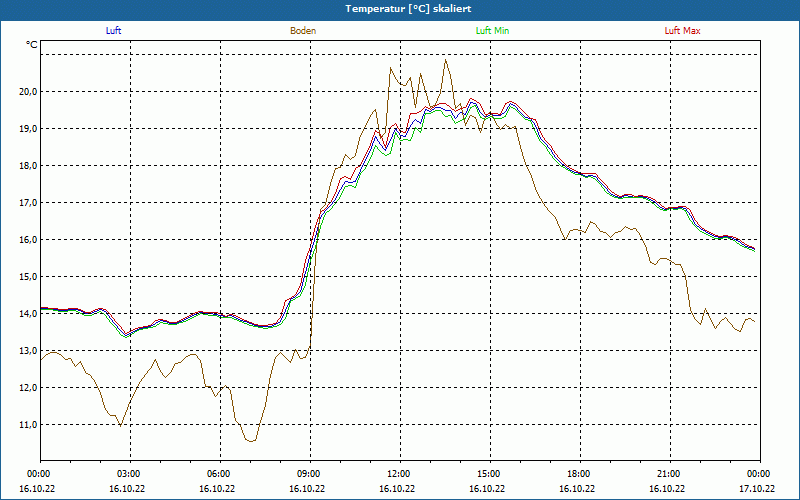Select the blue Luft legend label
800x500 pixels.
(113, 31)
